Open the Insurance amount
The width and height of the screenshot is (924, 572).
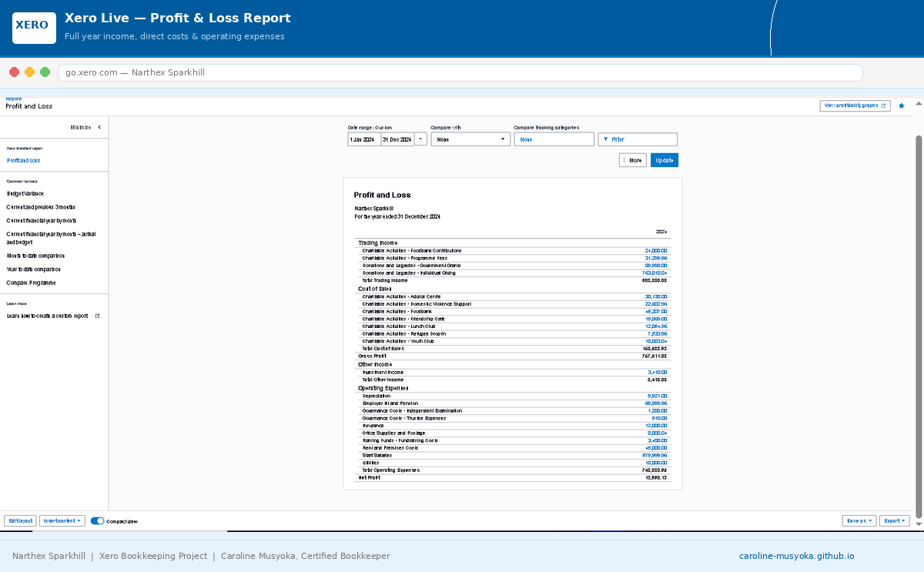656,426
